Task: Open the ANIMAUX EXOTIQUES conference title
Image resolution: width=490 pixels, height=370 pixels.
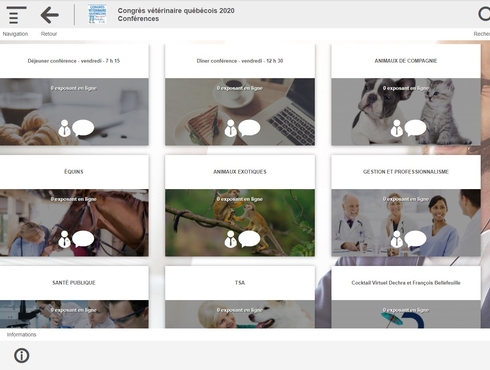Action: (240, 172)
